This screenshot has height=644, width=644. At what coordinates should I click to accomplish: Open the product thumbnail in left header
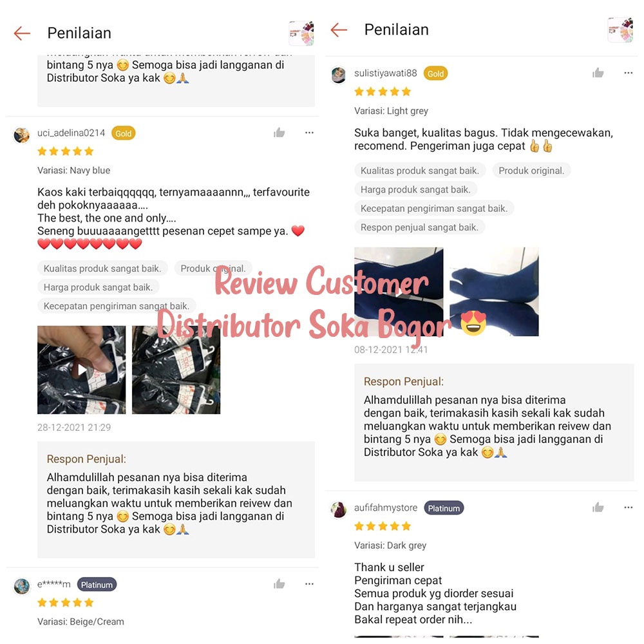pos(301,33)
